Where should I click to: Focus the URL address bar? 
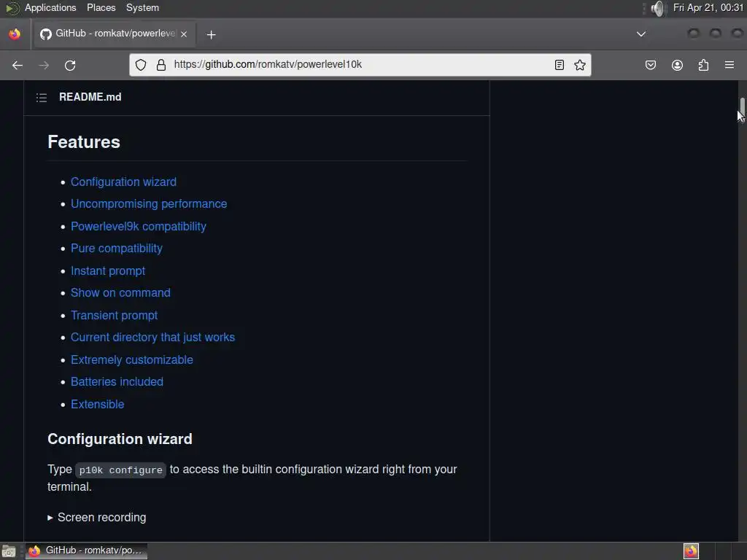360,65
